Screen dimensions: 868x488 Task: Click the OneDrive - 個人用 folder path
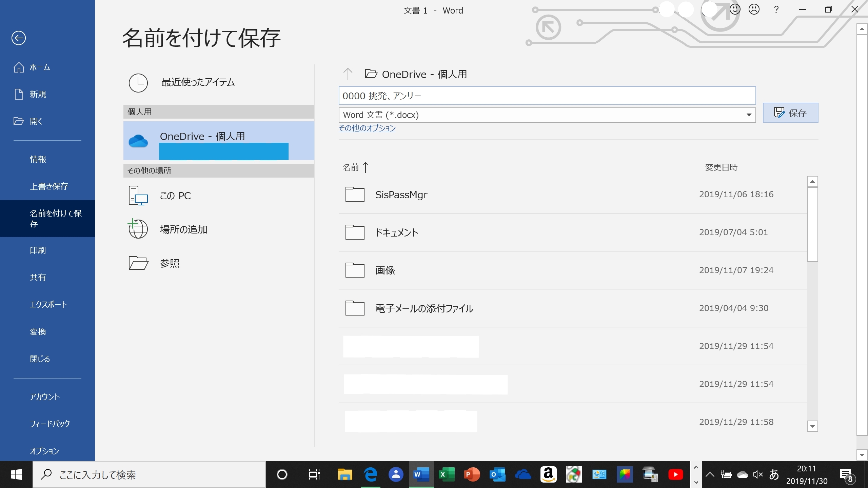click(x=416, y=74)
